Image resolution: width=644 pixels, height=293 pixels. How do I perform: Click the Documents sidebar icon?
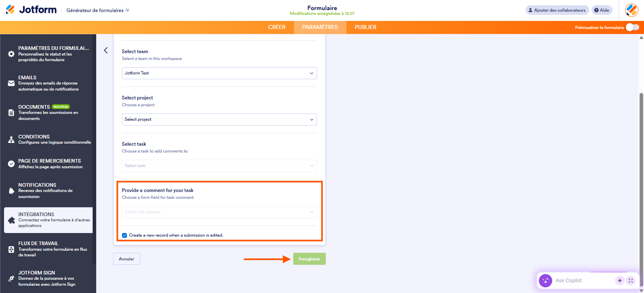(x=11, y=113)
